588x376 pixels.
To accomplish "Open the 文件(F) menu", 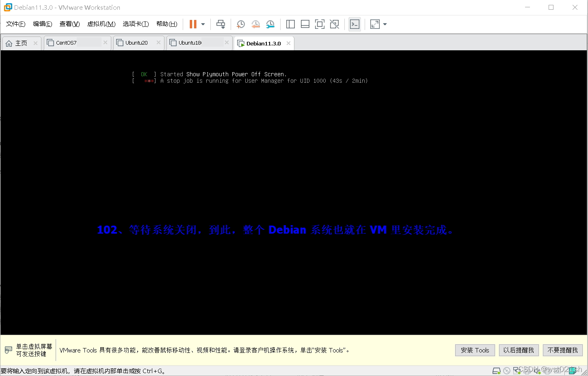I will click(15, 24).
